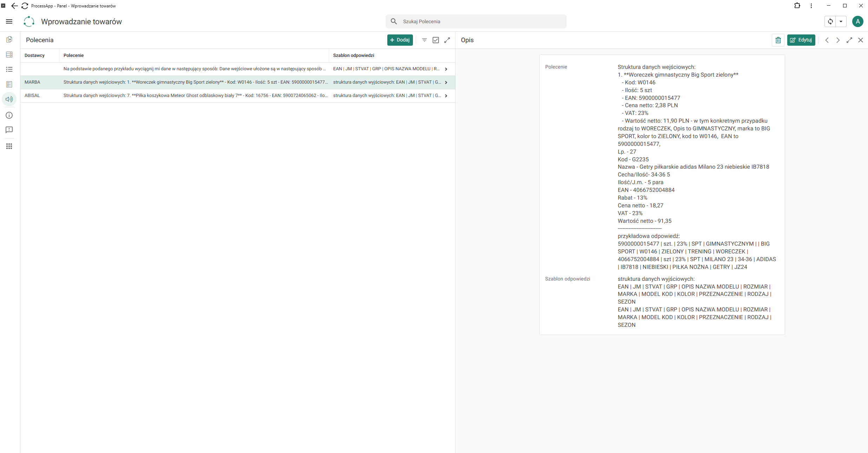The height and width of the screenshot is (453, 868).
Task: Open the three-dot window menu
Action: [811, 6]
